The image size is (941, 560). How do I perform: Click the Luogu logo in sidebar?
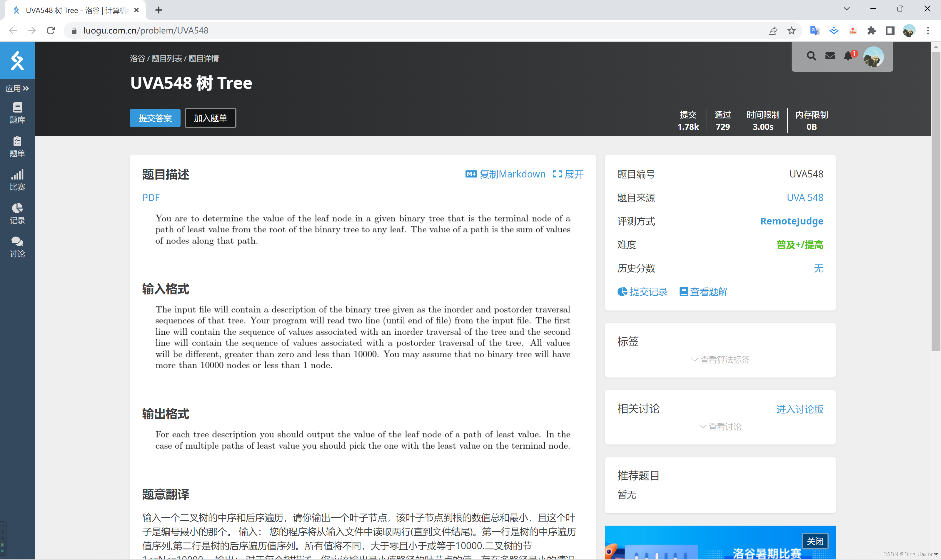(x=17, y=60)
